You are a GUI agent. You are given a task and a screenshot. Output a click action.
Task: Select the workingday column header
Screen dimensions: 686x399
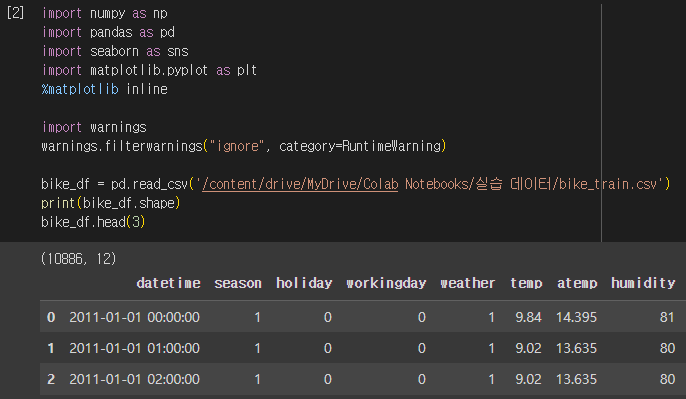pos(386,283)
